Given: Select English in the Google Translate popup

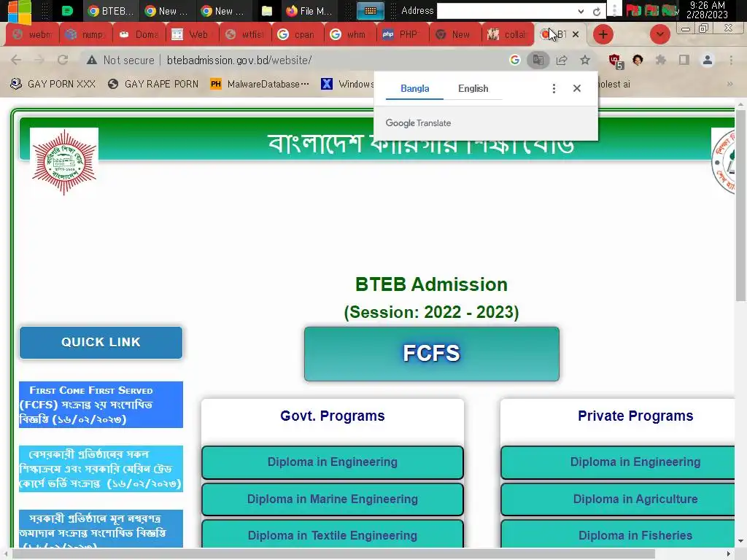Looking at the screenshot, I should point(473,88).
